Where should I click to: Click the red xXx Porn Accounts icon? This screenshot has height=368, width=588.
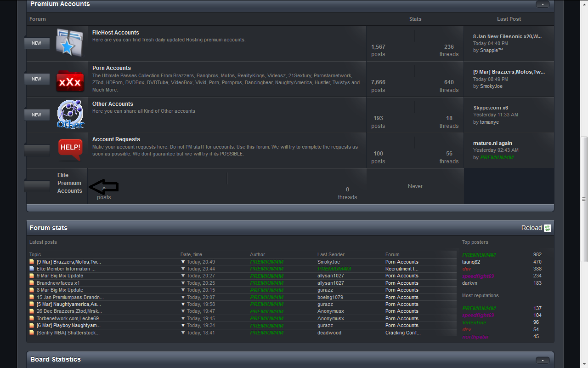click(x=70, y=81)
